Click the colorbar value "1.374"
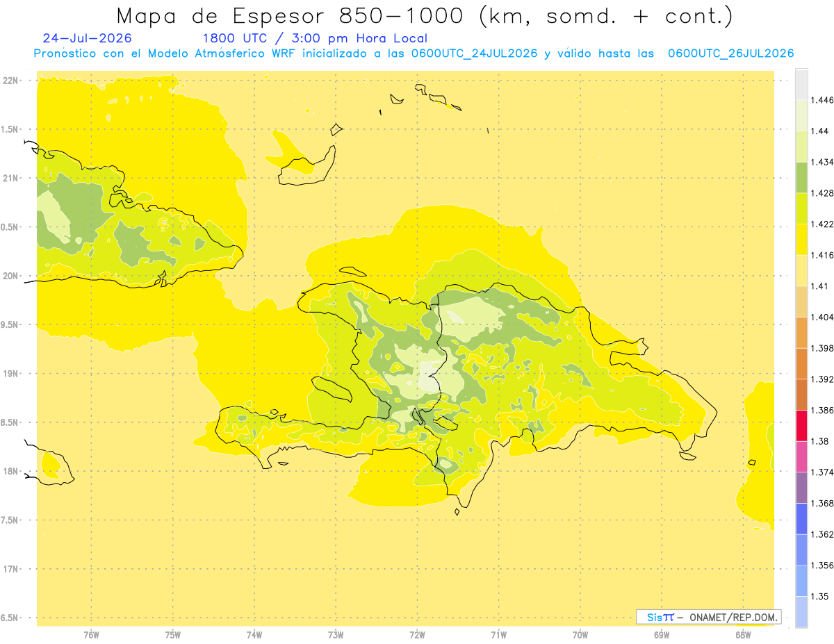The image size is (834, 644). (x=822, y=472)
